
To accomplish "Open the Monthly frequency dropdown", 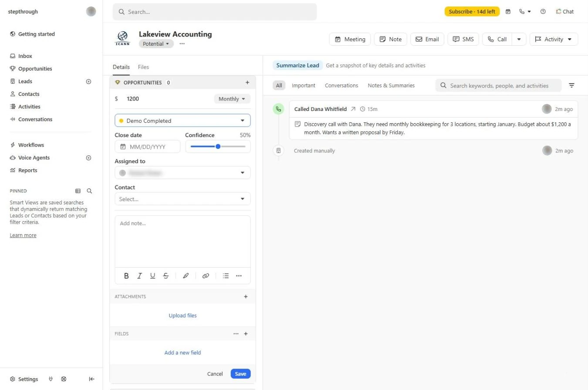I will coord(232,99).
